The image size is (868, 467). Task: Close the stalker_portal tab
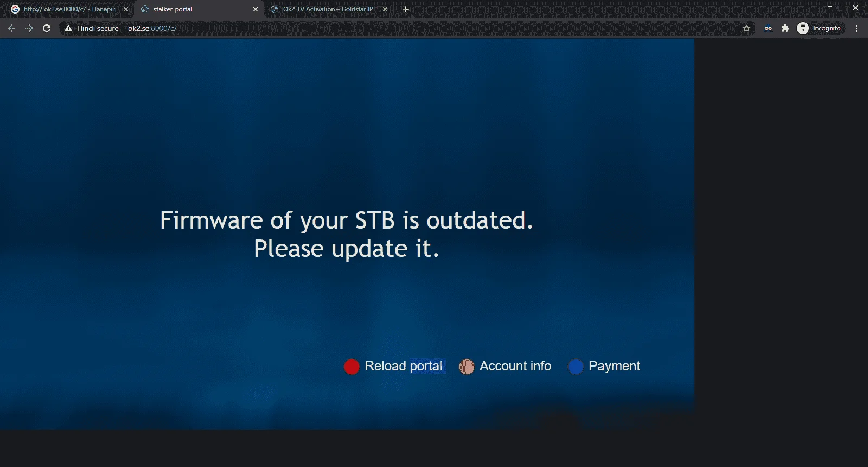[256, 9]
